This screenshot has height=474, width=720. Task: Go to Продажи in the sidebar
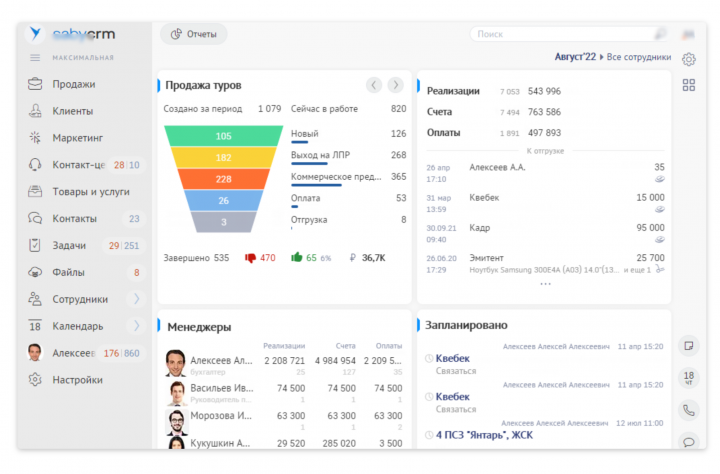74,84
